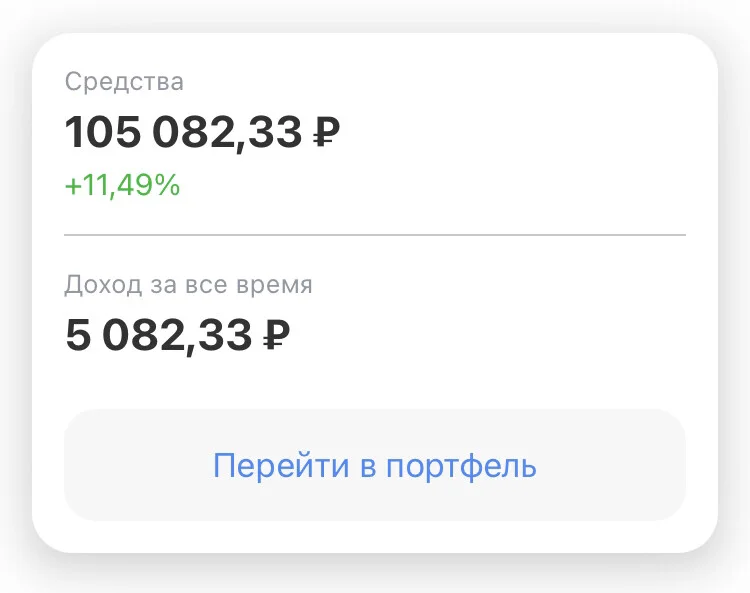Click the word портфель in the button
The height and width of the screenshot is (593, 750).
(x=461, y=466)
